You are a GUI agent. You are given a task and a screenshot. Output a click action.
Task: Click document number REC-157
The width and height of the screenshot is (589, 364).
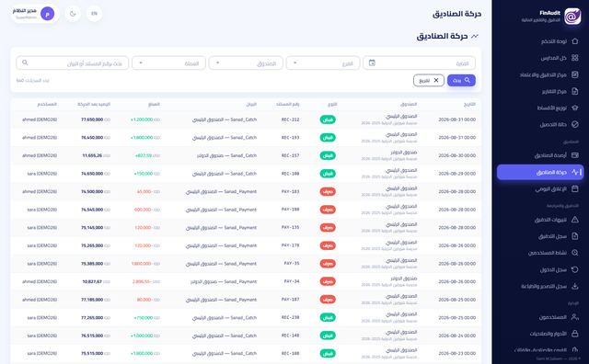pyautogui.click(x=291, y=155)
